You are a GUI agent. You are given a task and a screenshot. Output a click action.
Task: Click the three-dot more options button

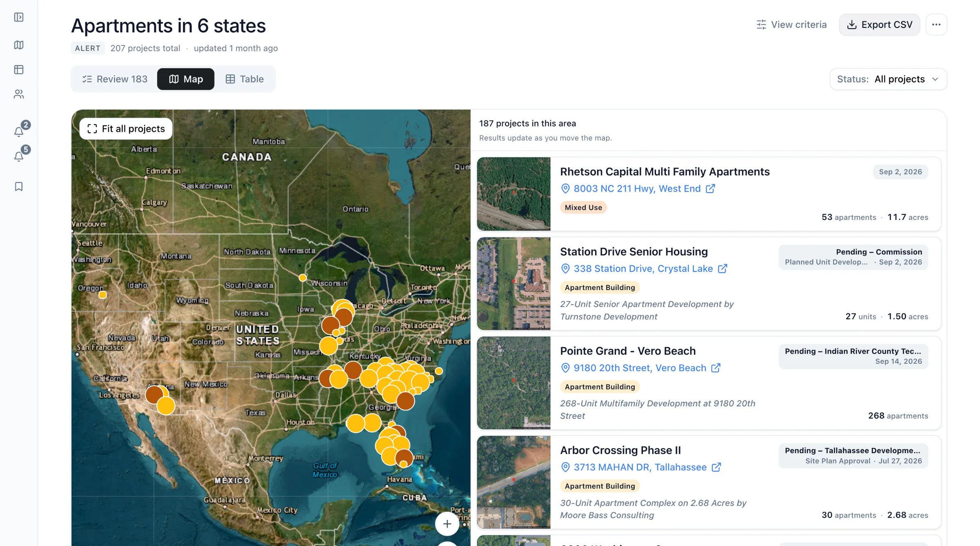coord(936,25)
